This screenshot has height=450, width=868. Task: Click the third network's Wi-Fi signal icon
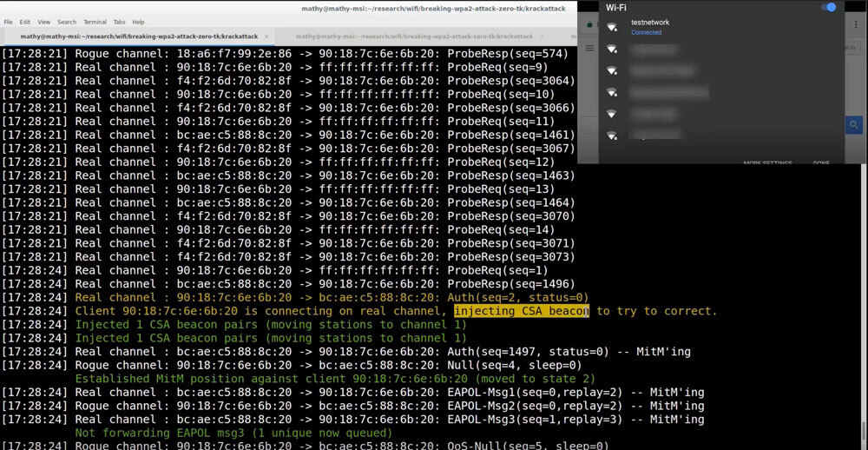[x=611, y=71]
